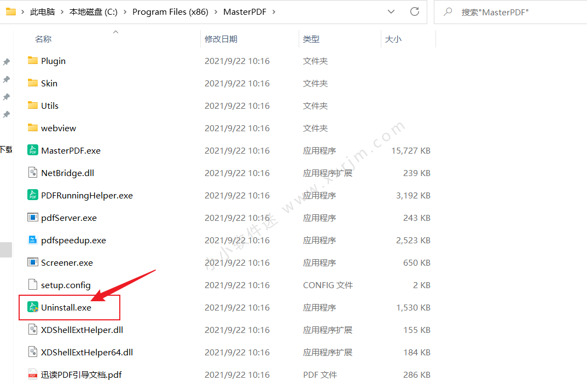The width and height of the screenshot is (587, 392).
Task: Click the PDF 文件 type cell
Action: (x=320, y=375)
